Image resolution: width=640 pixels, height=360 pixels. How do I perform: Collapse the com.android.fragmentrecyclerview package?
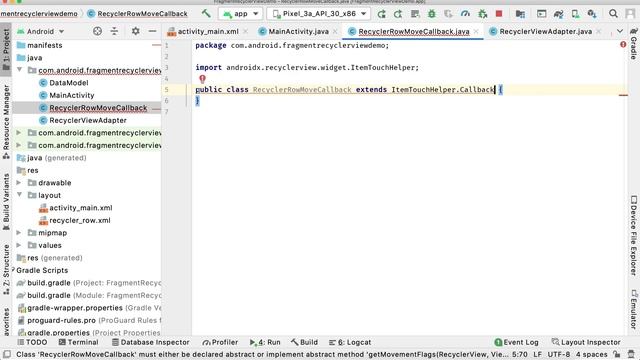(x=19, y=70)
